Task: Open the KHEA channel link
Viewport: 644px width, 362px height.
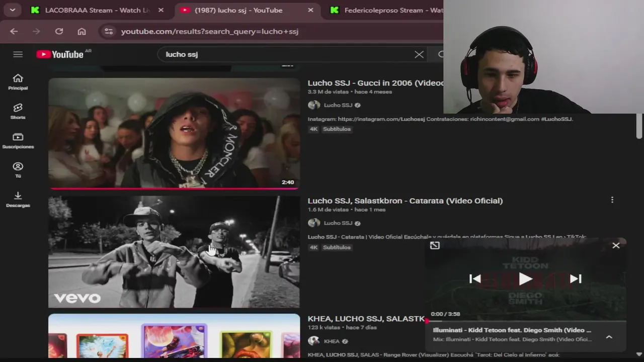Action: coord(332,341)
